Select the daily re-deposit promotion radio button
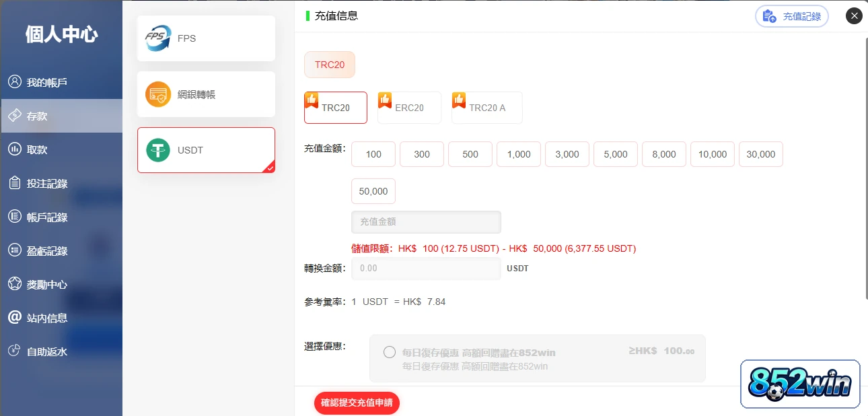This screenshot has height=416, width=868. coord(389,352)
